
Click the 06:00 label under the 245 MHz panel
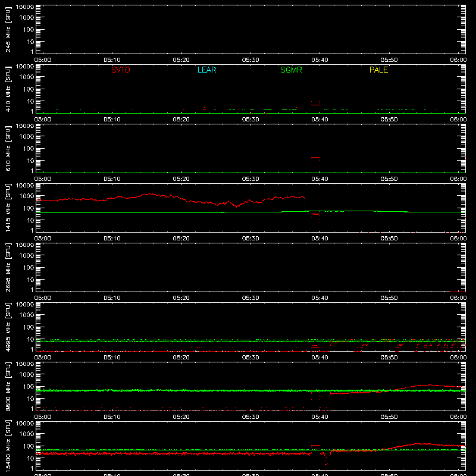tap(458, 60)
